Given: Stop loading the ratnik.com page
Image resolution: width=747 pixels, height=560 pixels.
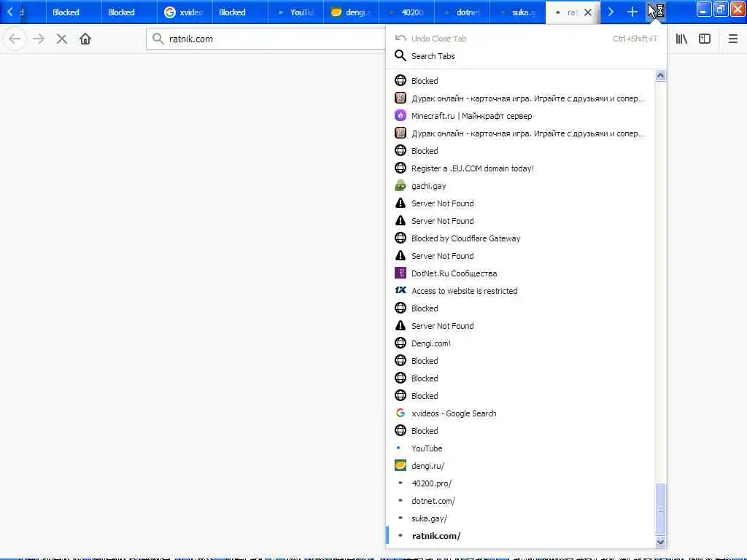Looking at the screenshot, I should (61, 39).
